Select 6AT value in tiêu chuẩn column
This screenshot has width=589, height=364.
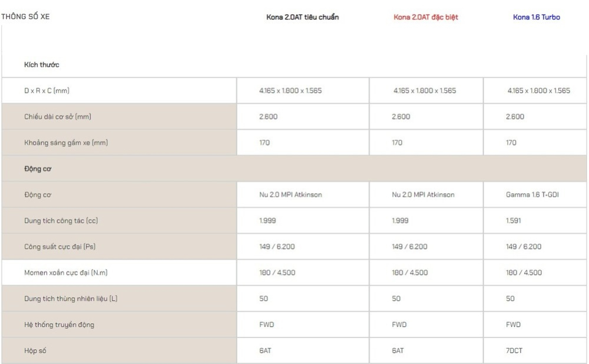[x=265, y=350]
